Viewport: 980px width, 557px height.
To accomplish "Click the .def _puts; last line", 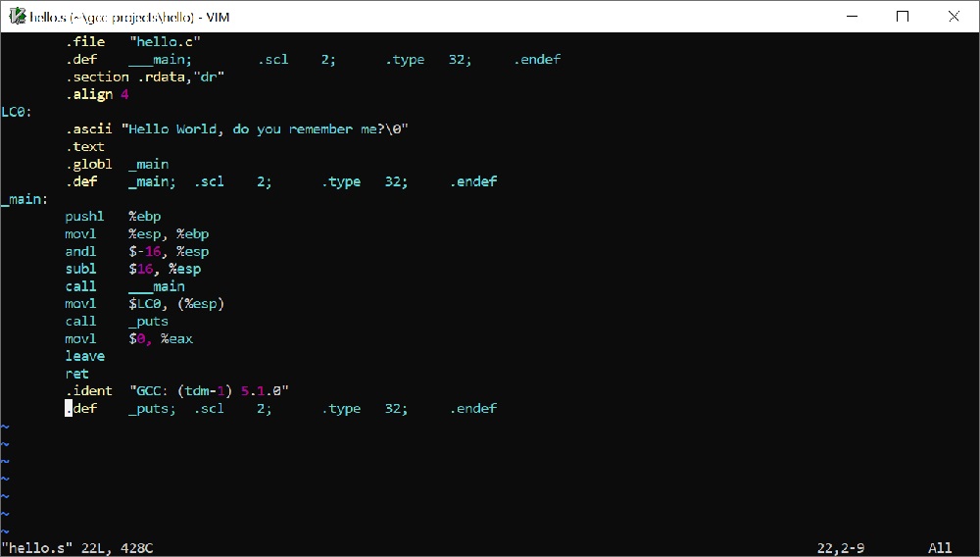I will point(281,408).
